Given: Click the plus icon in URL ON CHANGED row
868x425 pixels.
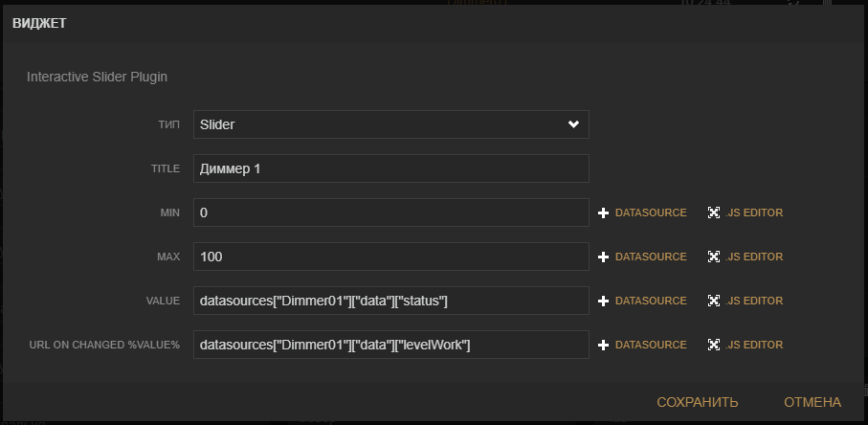Looking at the screenshot, I should click(x=604, y=346).
